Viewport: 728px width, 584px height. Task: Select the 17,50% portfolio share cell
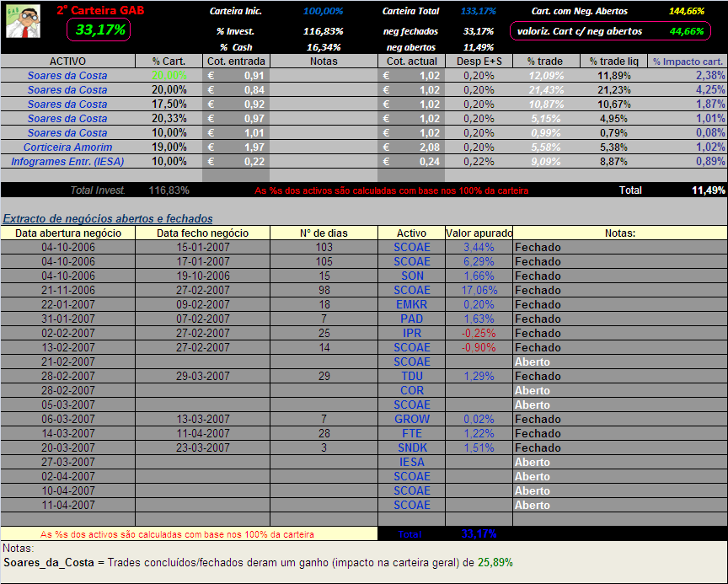(x=169, y=104)
